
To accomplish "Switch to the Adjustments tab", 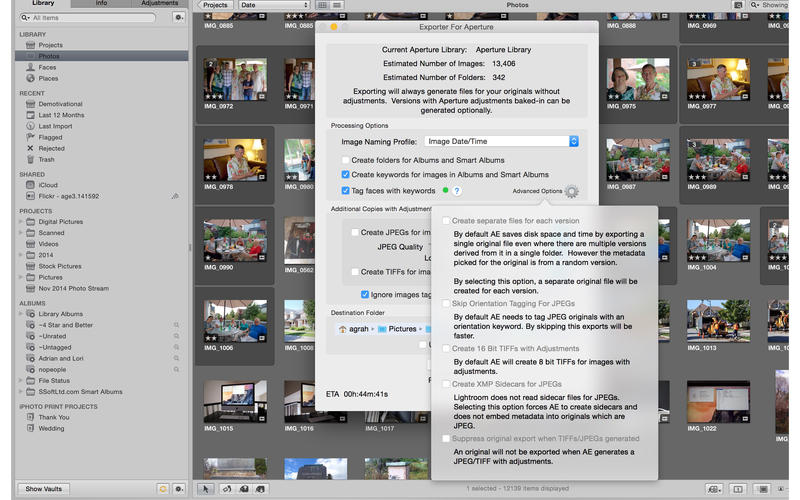I will tap(160, 3).
